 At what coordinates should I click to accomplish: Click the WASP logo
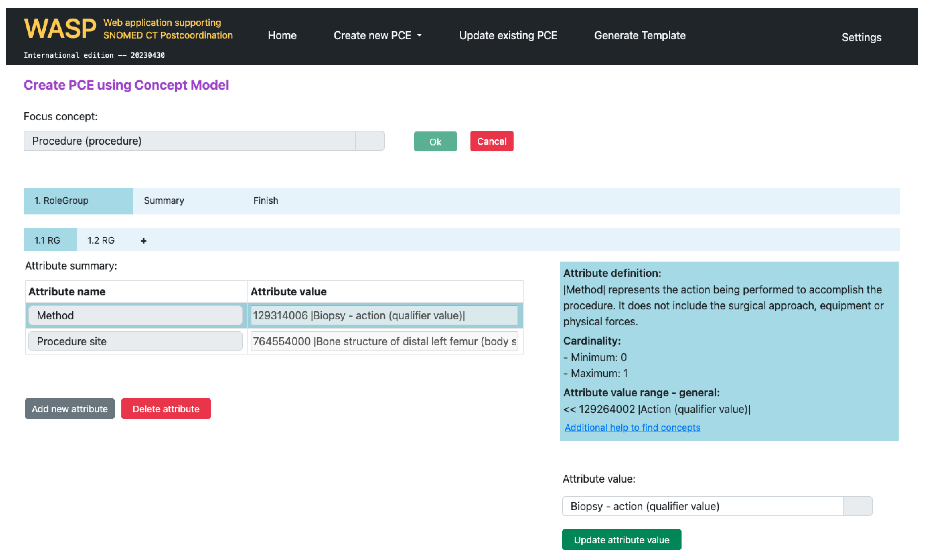pyautogui.click(x=60, y=29)
